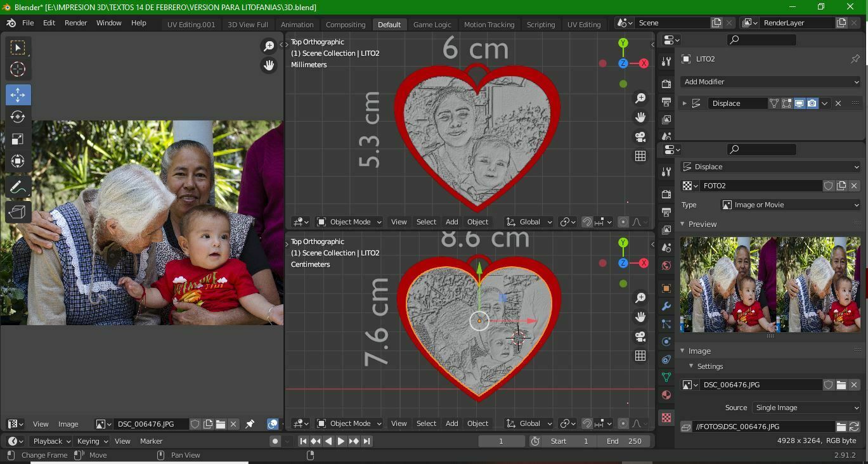The image size is (868, 464).
Task: Click the Add Modifier button
Action: tap(770, 81)
